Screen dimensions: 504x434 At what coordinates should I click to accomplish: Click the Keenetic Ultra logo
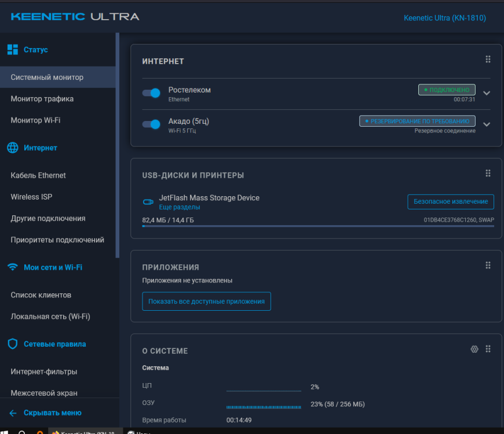click(x=75, y=17)
